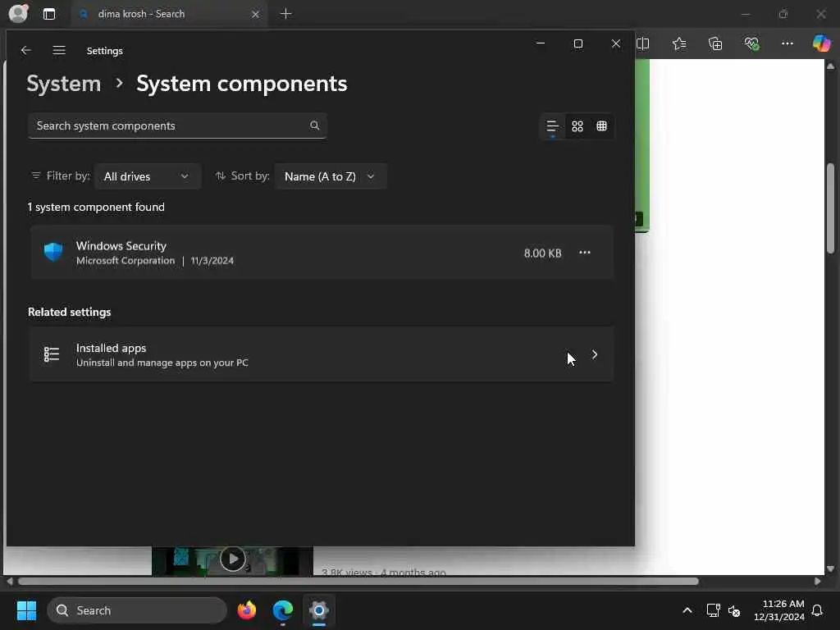This screenshot has height=630, width=840.
Task: Click the Installed apps list icon
Action: point(52,354)
